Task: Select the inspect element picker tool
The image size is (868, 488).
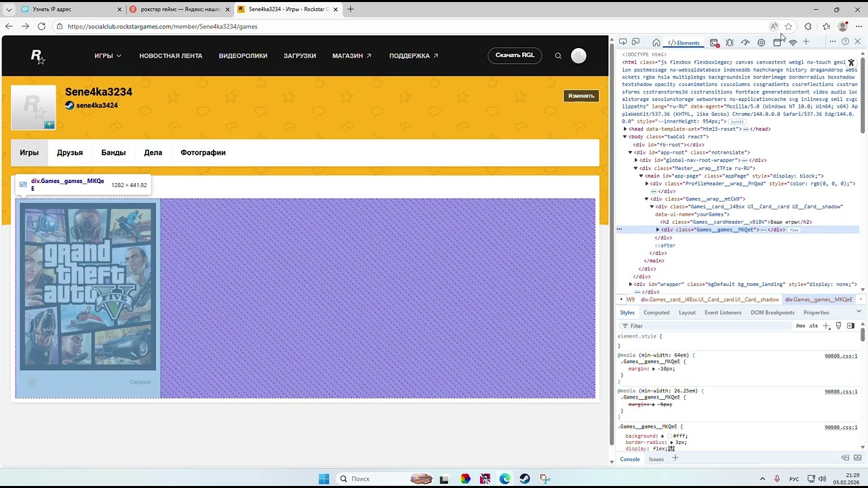Action: pos(623,43)
